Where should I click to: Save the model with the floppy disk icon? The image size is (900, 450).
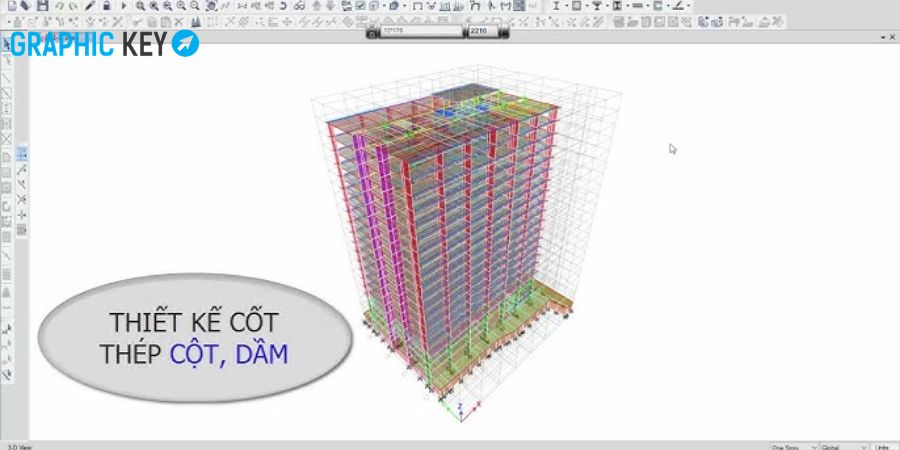pos(42,6)
